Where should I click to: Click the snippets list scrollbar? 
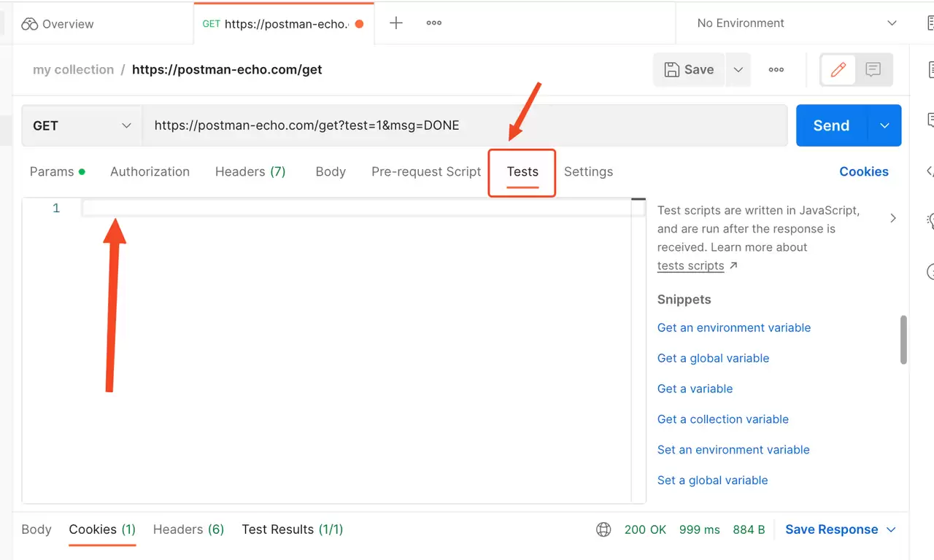(903, 339)
